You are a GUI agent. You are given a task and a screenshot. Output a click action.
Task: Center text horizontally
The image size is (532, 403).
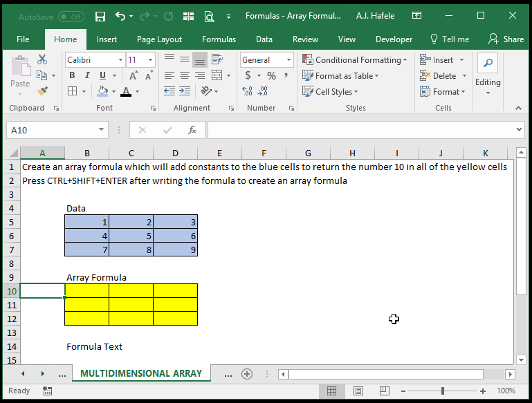click(185, 75)
